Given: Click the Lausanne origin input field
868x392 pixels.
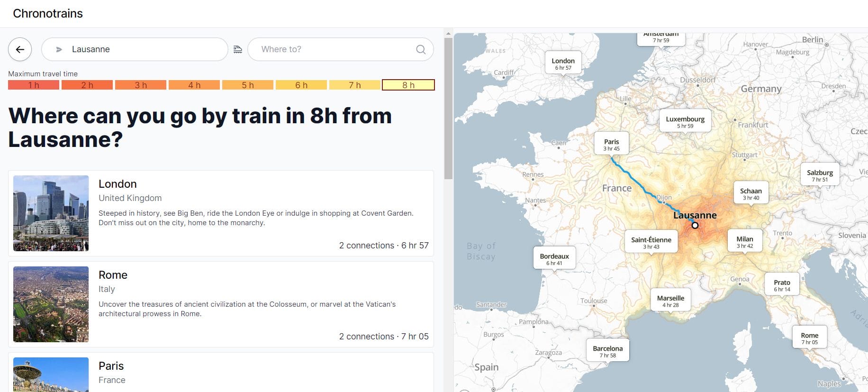Looking at the screenshot, I should (135, 49).
